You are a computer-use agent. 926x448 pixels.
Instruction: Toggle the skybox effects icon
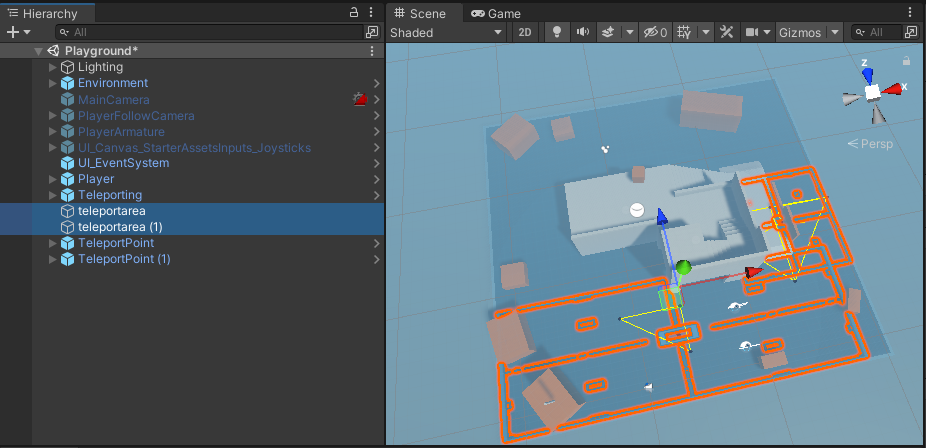[x=607, y=32]
